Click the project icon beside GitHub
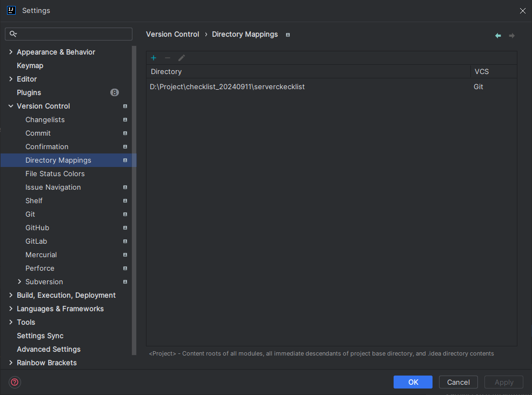Image resolution: width=532 pixels, height=395 pixels. (x=125, y=228)
